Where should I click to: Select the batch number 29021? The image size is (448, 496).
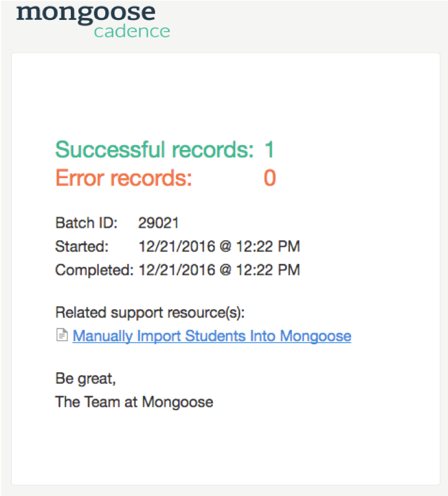pyautogui.click(x=159, y=223)
